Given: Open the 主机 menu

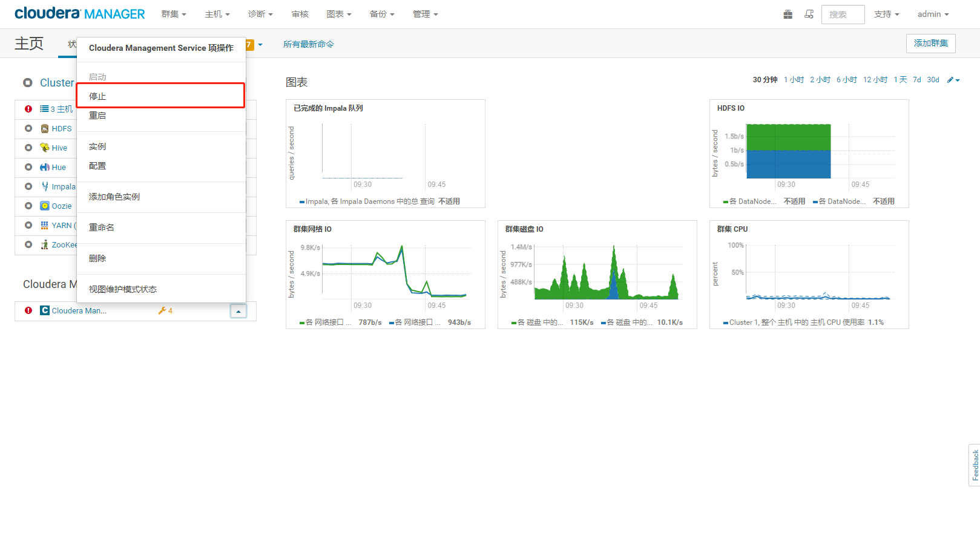Looking at the screenshot, I should click(x=217, y=14).
